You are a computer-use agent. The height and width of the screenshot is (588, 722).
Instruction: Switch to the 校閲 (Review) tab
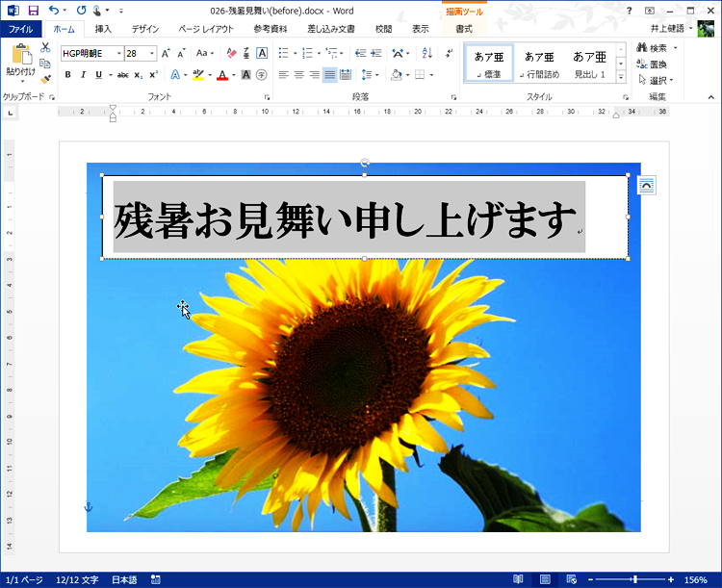[x=383, y=29]
